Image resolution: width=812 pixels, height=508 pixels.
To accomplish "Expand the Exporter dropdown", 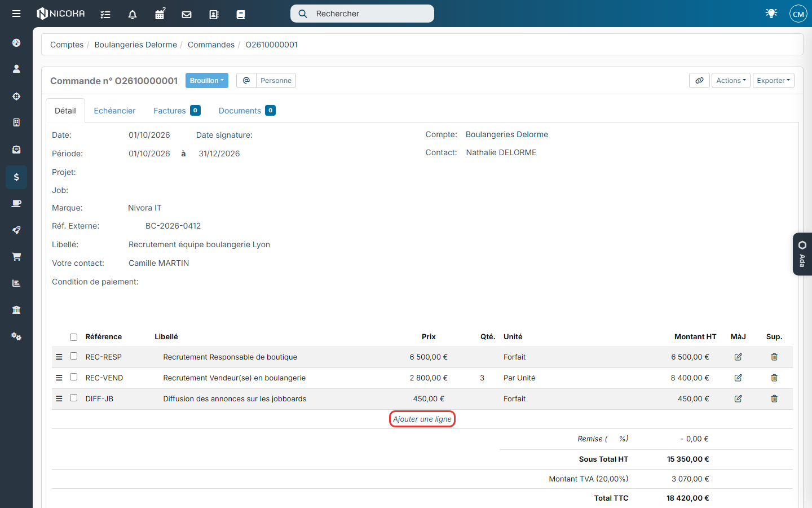I will (x=773, y=81).
